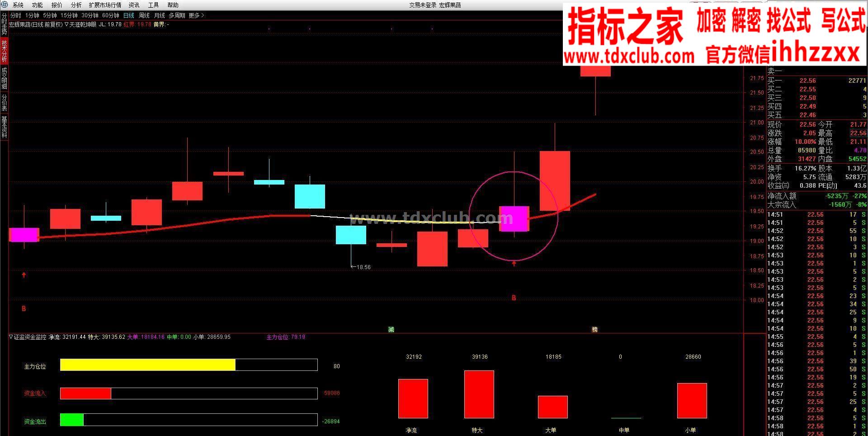Open the 系统 menu

18,5
